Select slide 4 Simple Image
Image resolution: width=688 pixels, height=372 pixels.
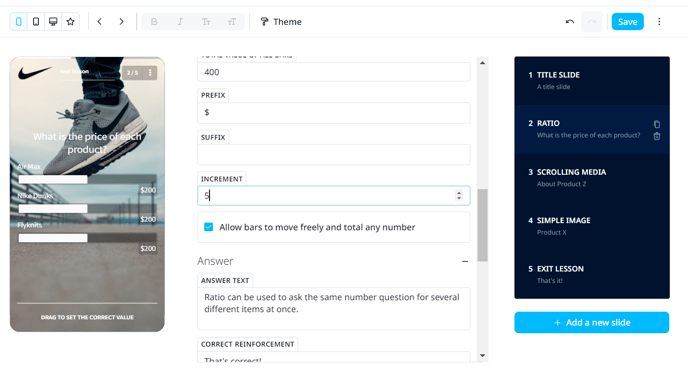tap(592, 226)
